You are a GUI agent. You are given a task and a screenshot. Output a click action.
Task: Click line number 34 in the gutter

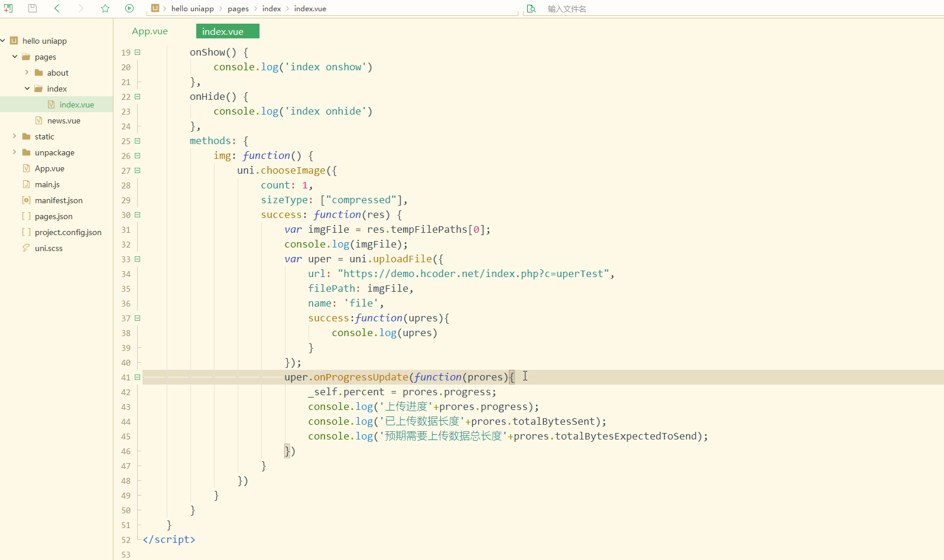126,274
